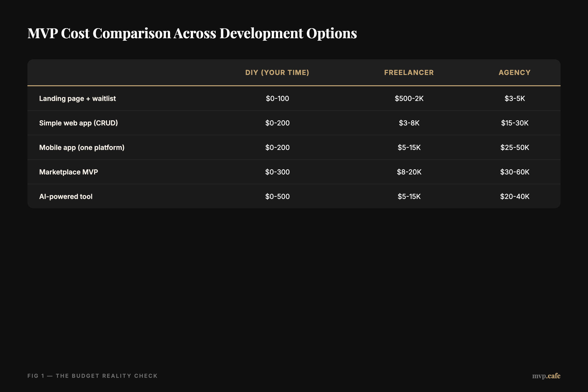Image resolution: width=588 pixels, height=392 pixels.
Task: Click the $0-100 DIY cost cell
Action: click(278, 98)
